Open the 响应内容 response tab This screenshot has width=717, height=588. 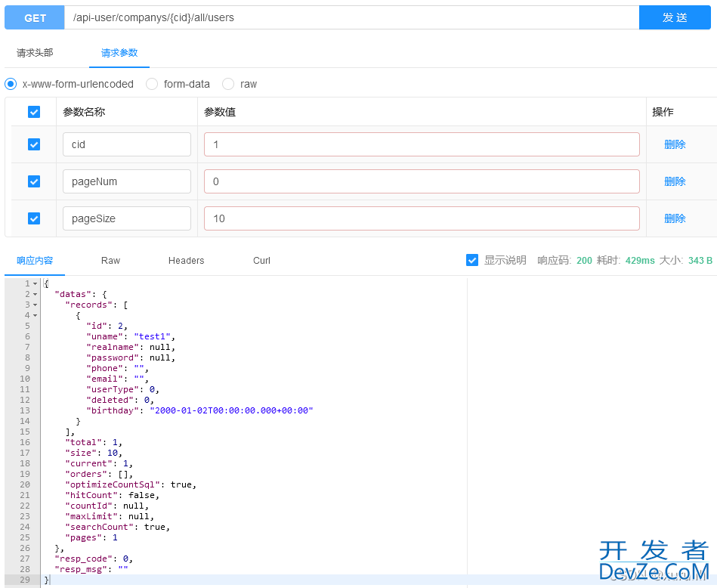coord(35,260)
